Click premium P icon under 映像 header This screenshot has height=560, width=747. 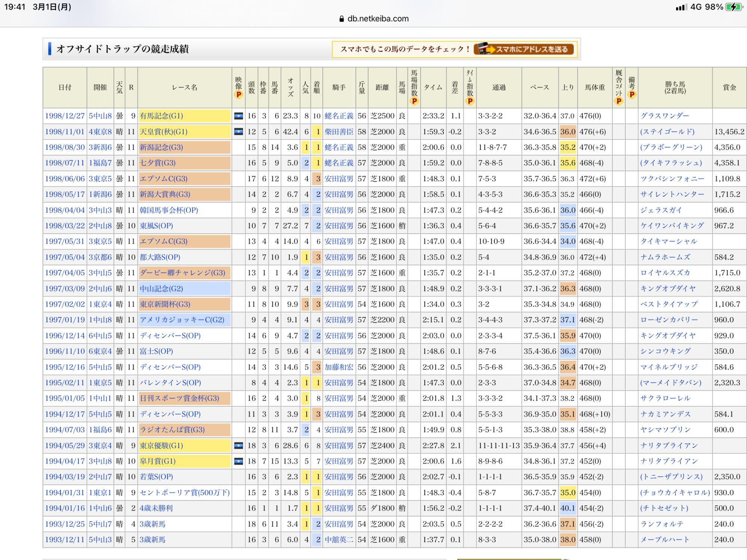click(x=238, y=95)
